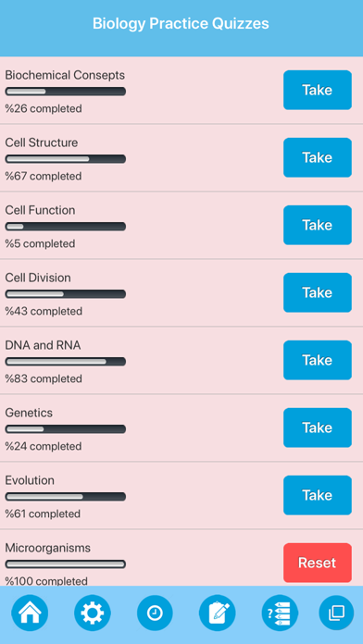
Task: Take the Cell Structure quiz
Action: point(318,157)
